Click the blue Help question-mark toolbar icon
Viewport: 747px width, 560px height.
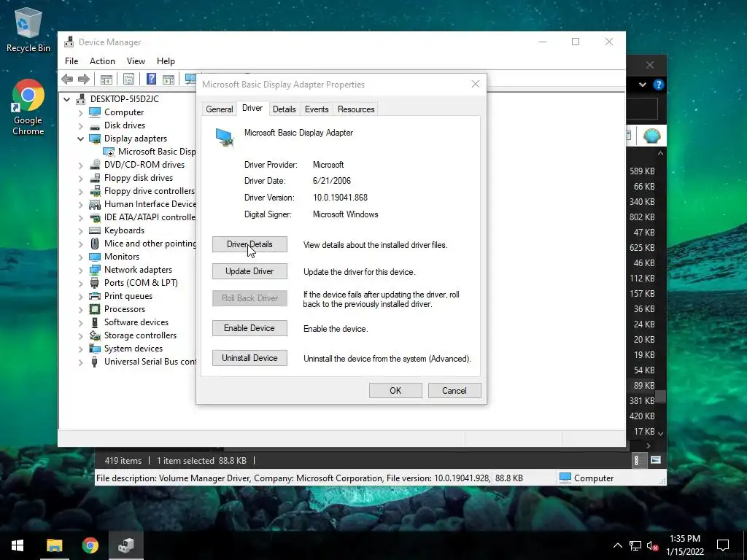(x=151, y=79)
